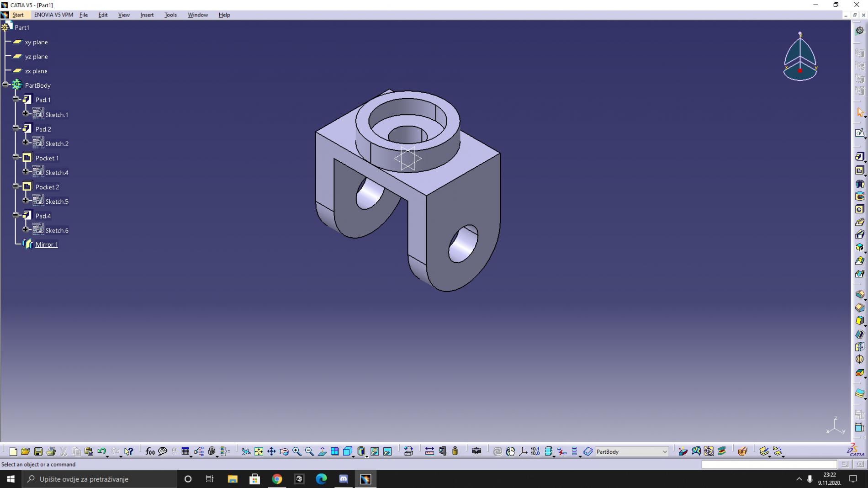Click the Fit All In view icon
Screen dimensions: 868x488
[259, 451]
